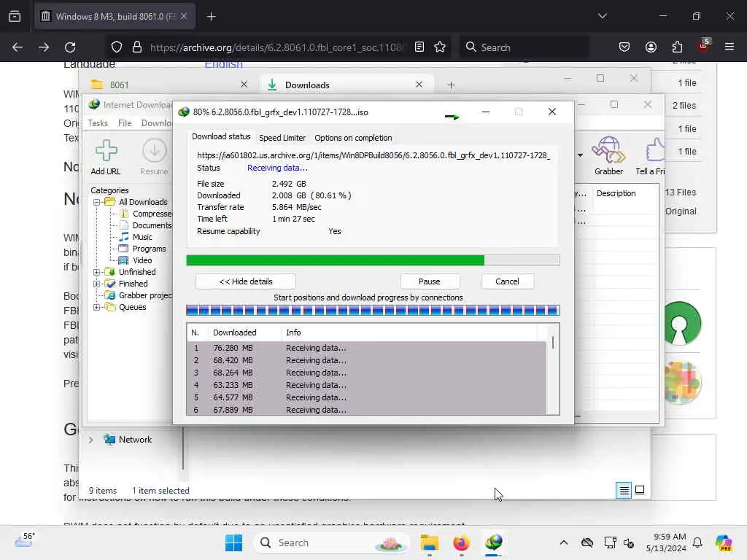
Task: Open the Copilot icon in taskbar
Action: (x=724, y=542)
